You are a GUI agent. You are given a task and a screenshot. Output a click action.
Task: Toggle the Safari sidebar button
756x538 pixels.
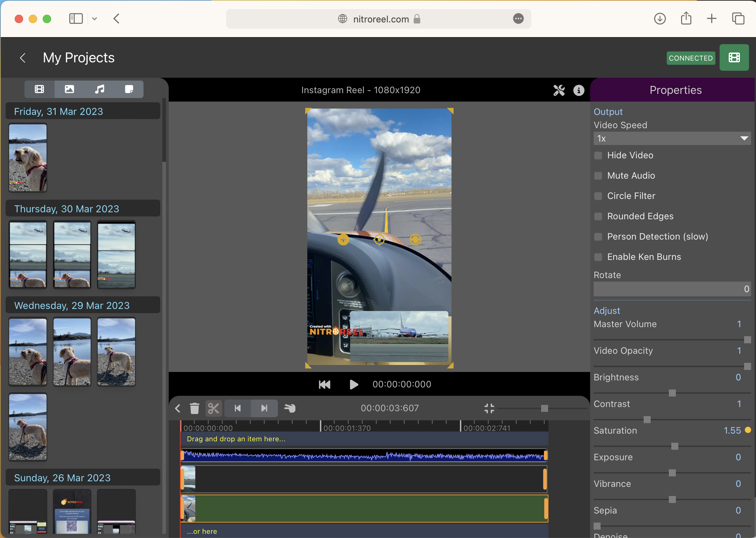point(76,19)
